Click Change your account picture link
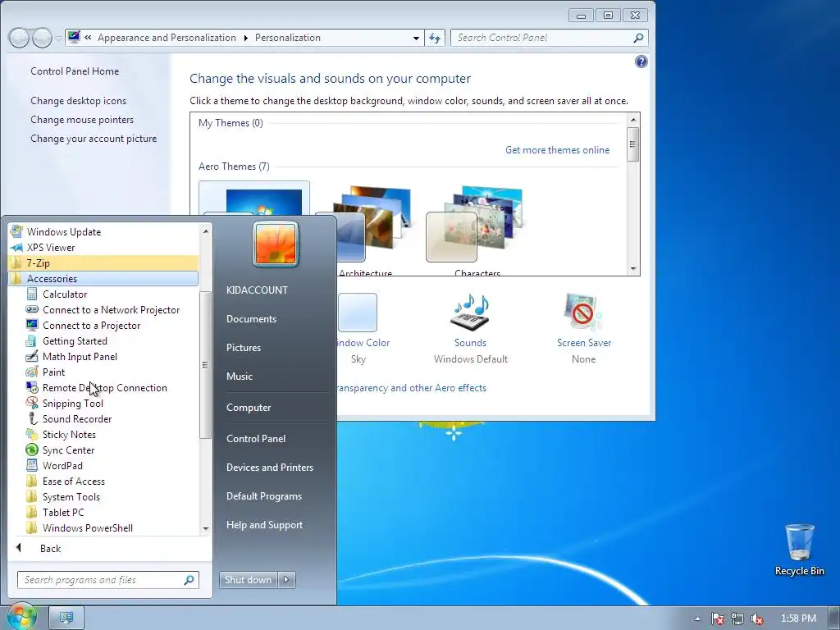The image size is (840, 630). pyautogui.click(x=94, y=138)
